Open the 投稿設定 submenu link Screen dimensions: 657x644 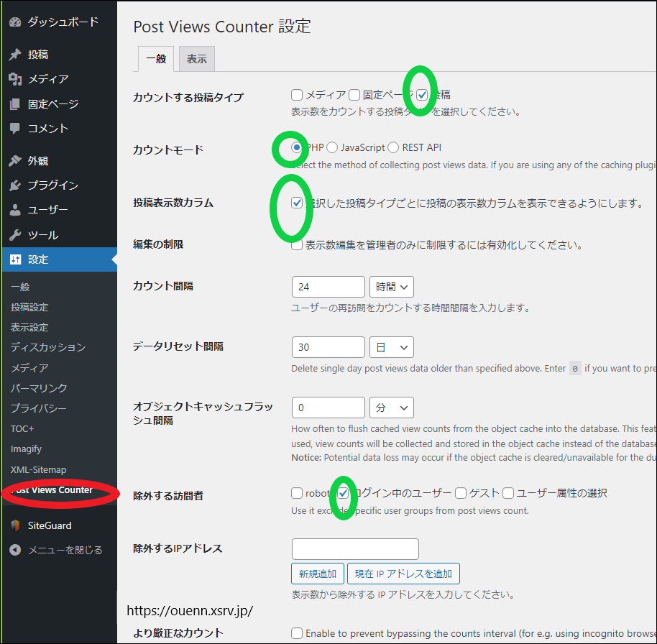(29, 308)
